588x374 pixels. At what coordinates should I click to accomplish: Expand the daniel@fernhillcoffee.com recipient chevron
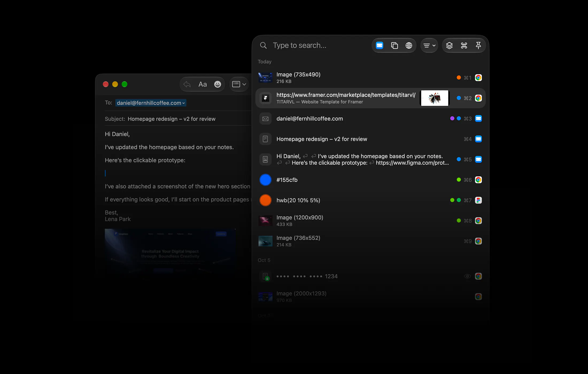[184, 103]
